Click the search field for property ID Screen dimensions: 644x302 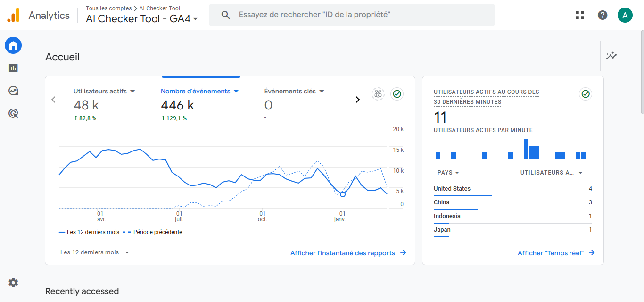click(352, 15)
